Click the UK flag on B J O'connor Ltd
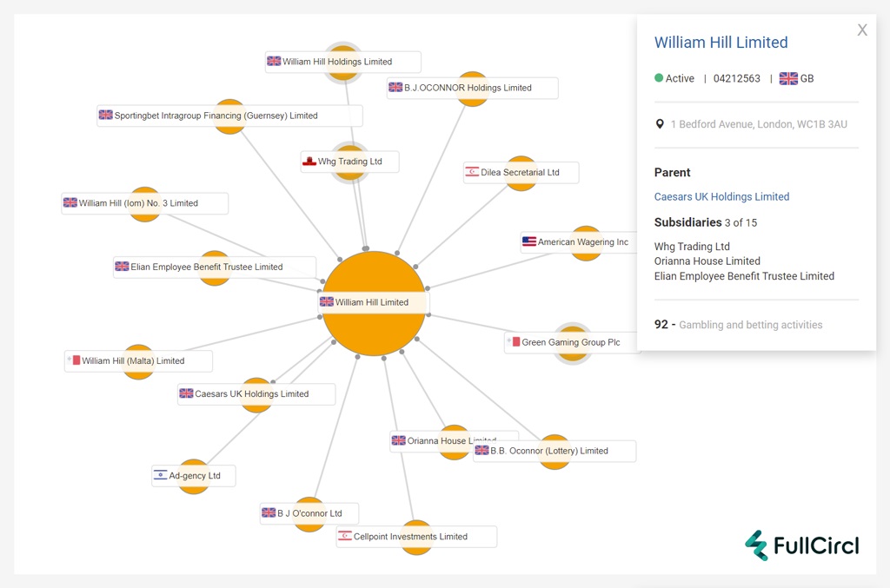 pyautogui.click(x=269, y=512)
